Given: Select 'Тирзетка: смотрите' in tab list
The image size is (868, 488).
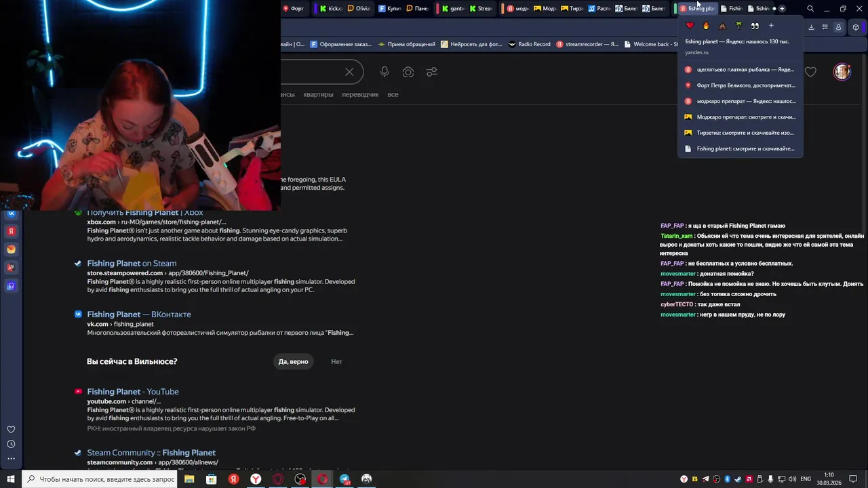Looking at the screenshot, I should tap(740, 133).
